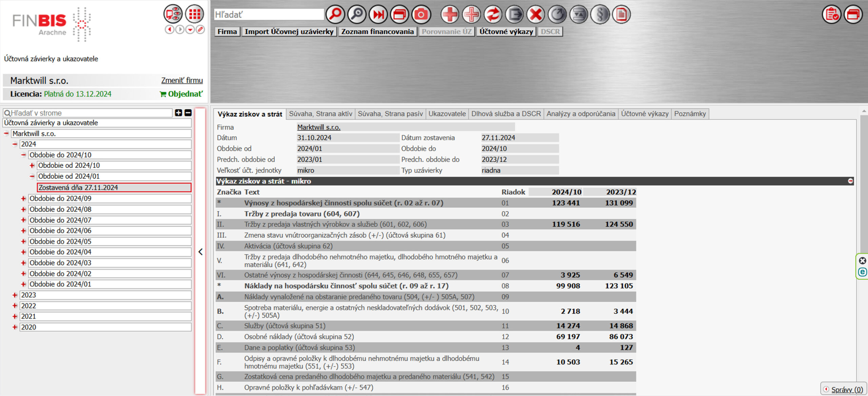Collapse the Výkaz ziskov a strát - mikro section

click(x=850, y=181)
